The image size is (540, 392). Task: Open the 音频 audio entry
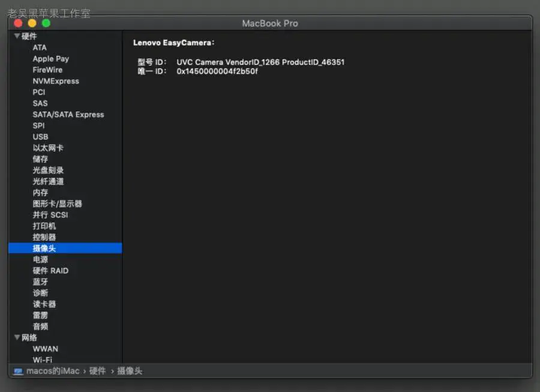pos(40,327)
